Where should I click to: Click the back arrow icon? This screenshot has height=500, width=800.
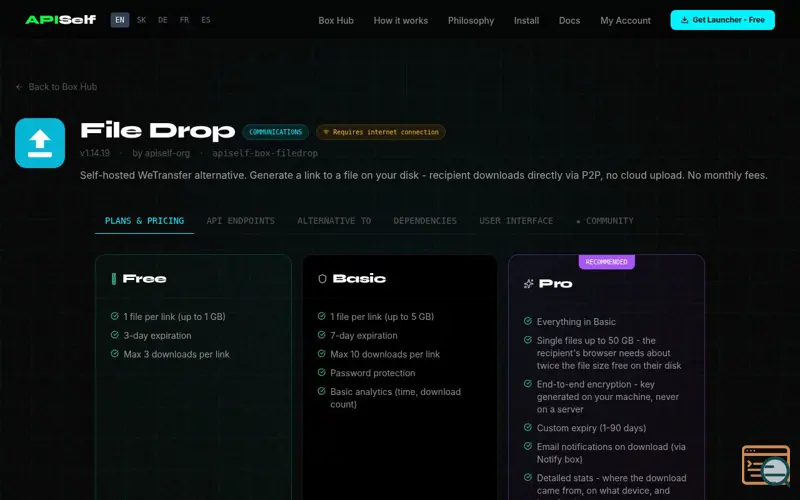tap(19, 87)
